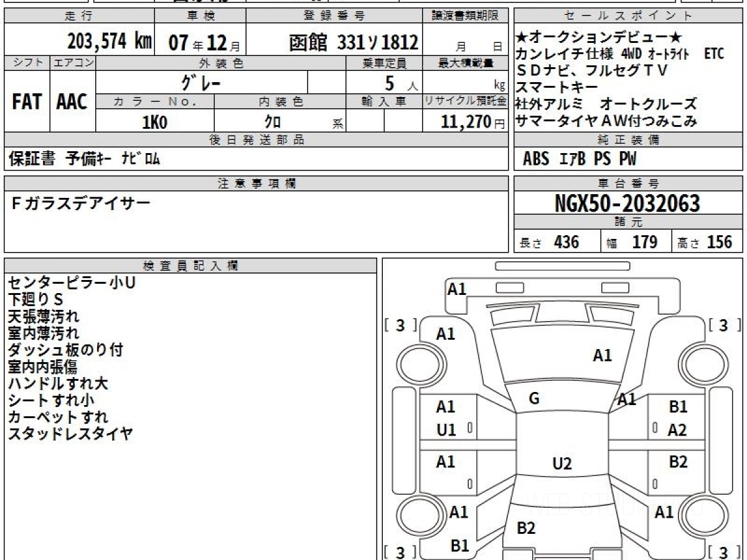
Task: Click the 後日発送部品 header
Action: [x=256, y=140]
